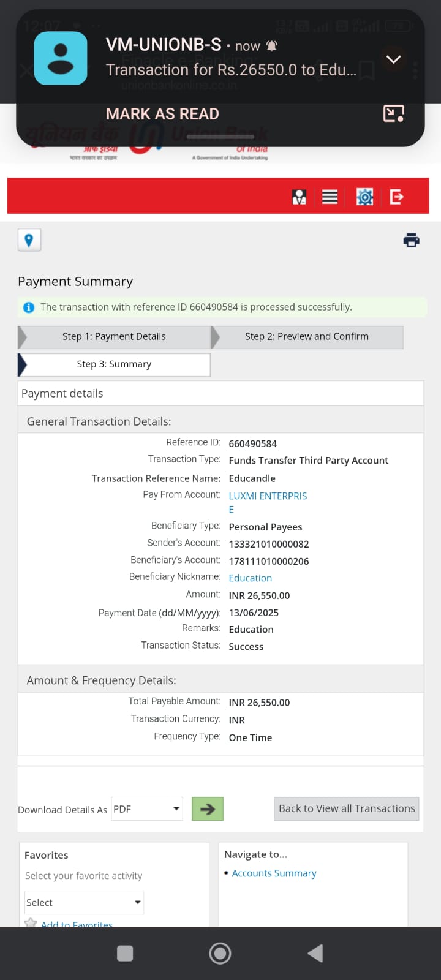Viewport: 441px width, 980px height.
Task: Open the Accounts Summary link
Action: pos(274,873)
